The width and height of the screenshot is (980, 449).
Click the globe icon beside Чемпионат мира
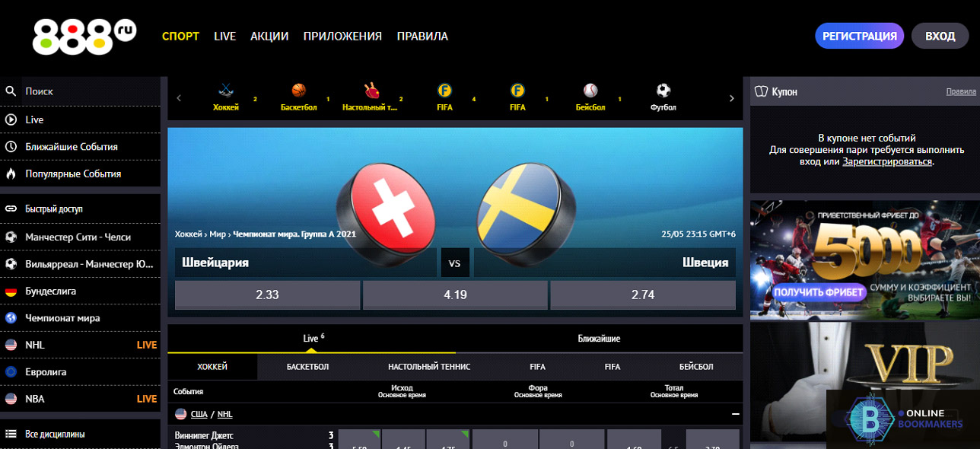pos(11,318)
